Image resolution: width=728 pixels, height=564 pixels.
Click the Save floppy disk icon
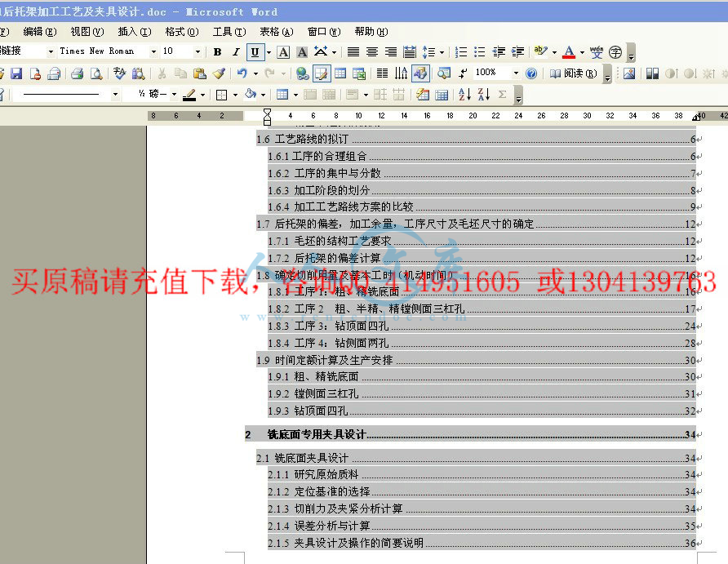pyautogui.click(x=16, y=73)
